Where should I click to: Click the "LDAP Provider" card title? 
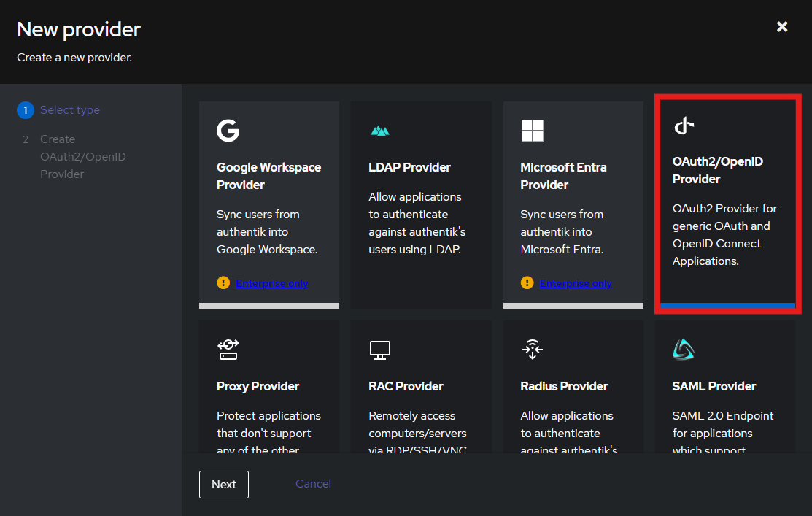coord(409,167)
